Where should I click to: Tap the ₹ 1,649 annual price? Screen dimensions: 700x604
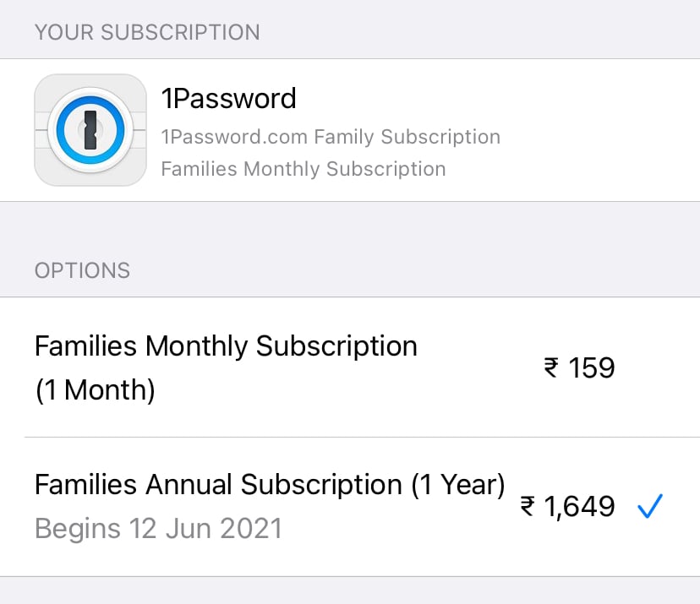pyautogui.click(x=567, y=506)
